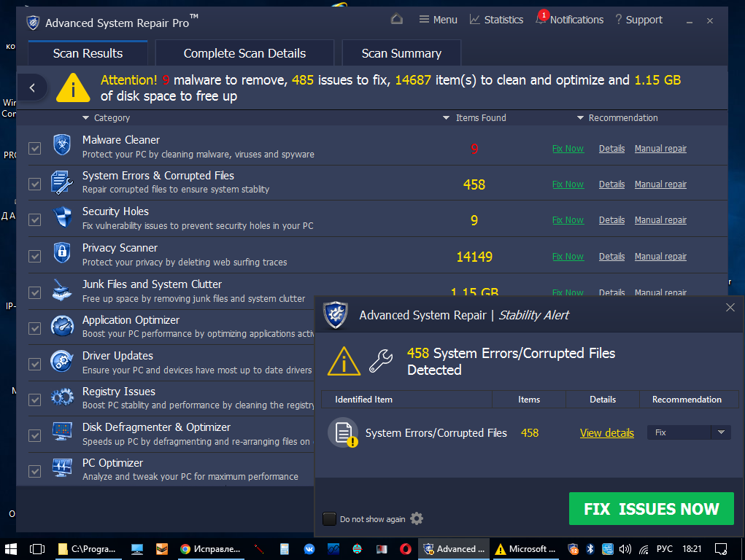Toggle the PC Optimizer checkbox
The width and height of the screenshot is (745, 560).
click(x=35, y=471)
